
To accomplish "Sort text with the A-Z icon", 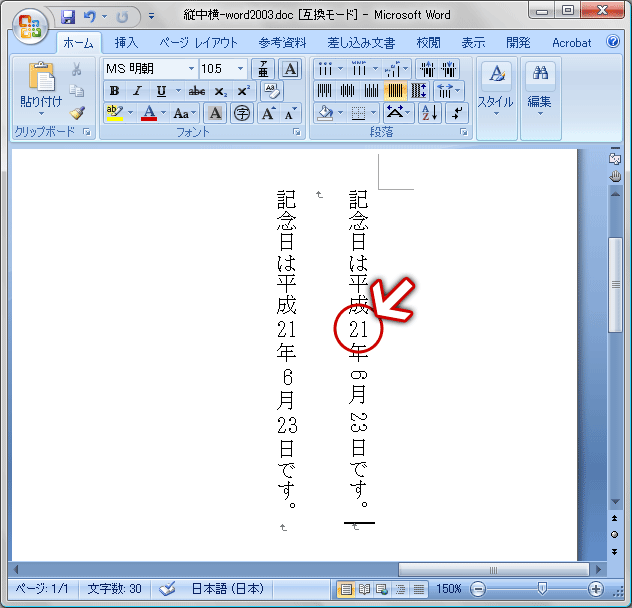I will tap(430, 113).
